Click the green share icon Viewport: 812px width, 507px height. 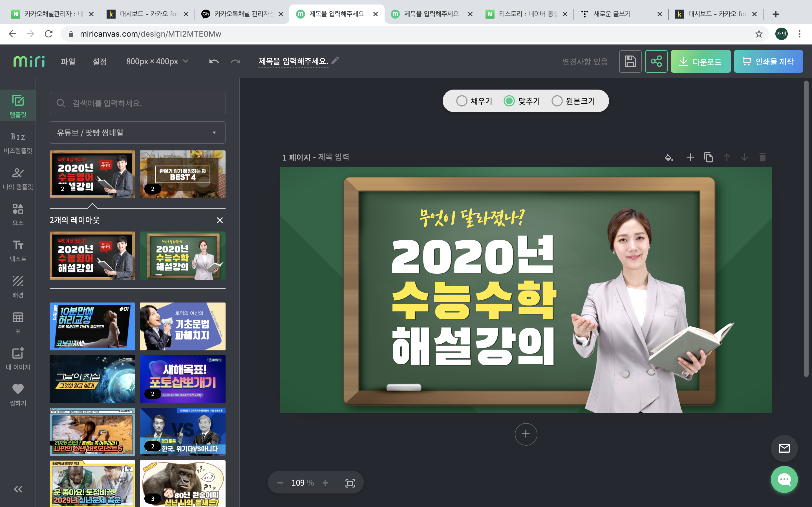click(656, 61)
